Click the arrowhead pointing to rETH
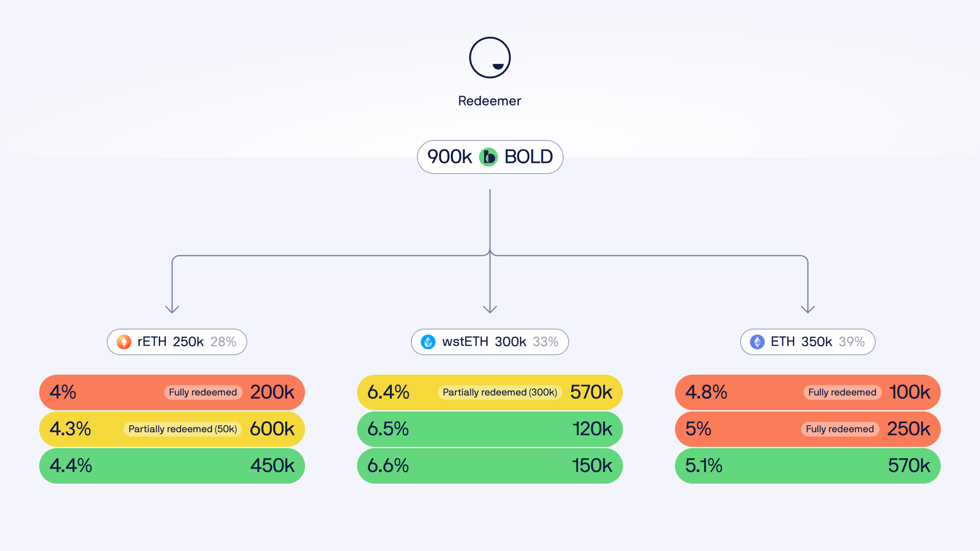The height and width of the screenshot is (551, 980). (172, 309)
